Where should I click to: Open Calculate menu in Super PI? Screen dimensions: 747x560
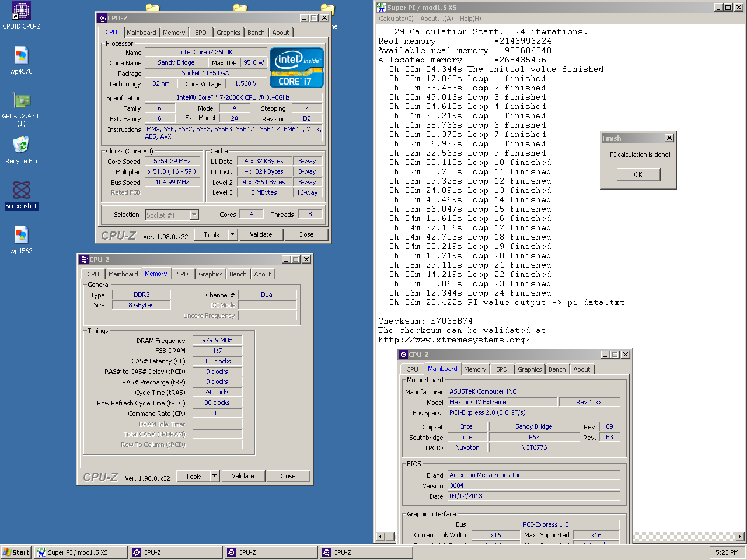click(x=396, y=19)
